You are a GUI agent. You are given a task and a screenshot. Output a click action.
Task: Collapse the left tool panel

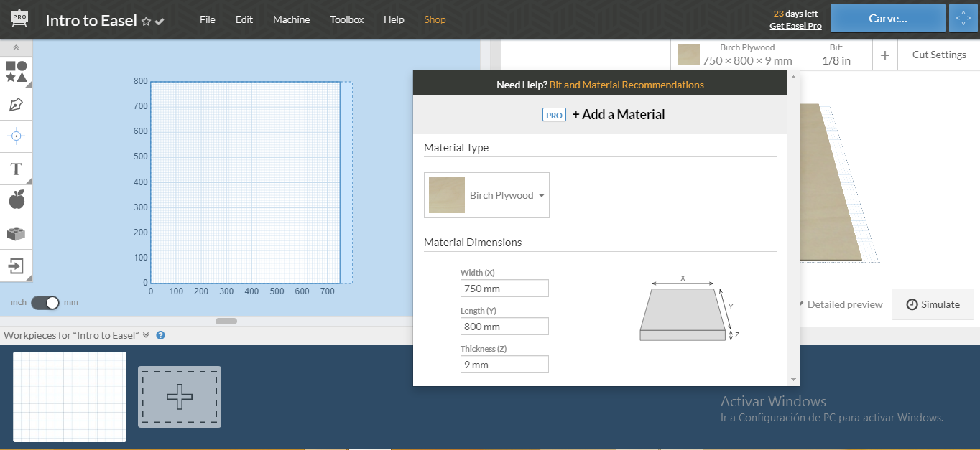click(17, 48)
